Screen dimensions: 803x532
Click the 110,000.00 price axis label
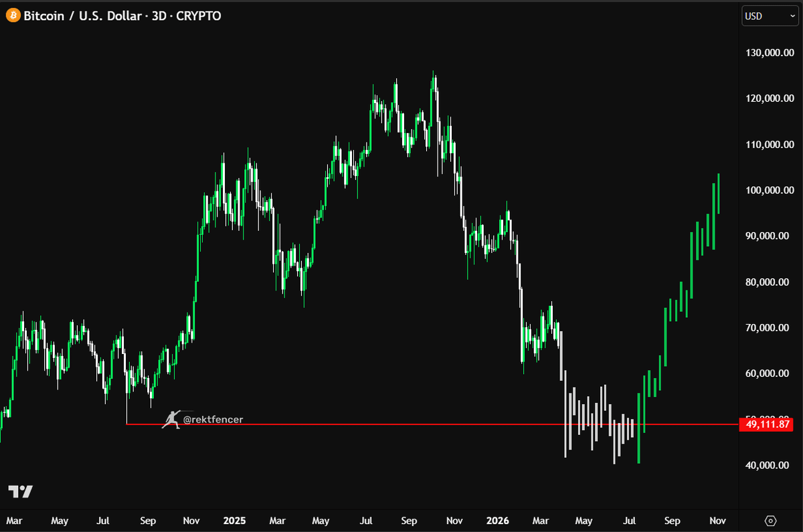point(770,145)
